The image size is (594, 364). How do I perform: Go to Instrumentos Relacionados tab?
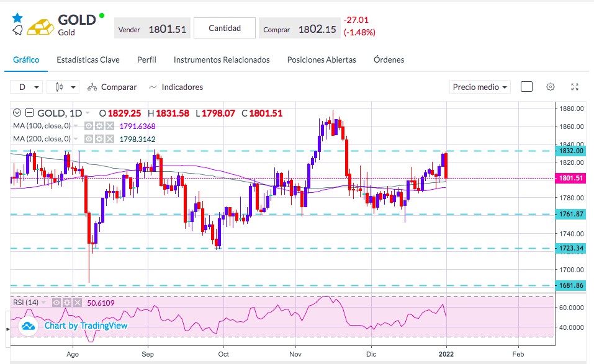point(222,60)
